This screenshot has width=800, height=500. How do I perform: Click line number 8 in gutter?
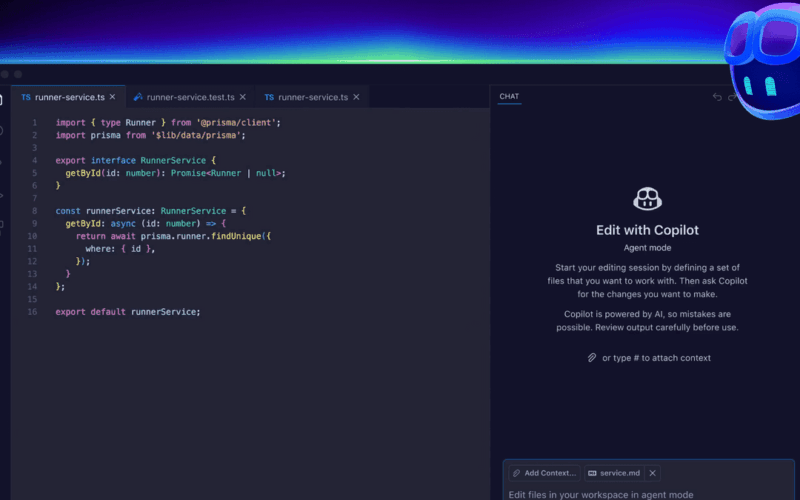pyautogui.click(x=35, y=211)
